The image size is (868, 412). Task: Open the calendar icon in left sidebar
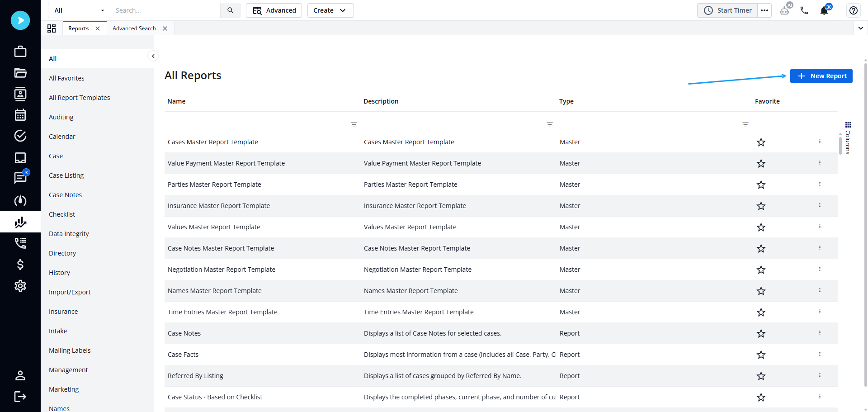[20, 115]
